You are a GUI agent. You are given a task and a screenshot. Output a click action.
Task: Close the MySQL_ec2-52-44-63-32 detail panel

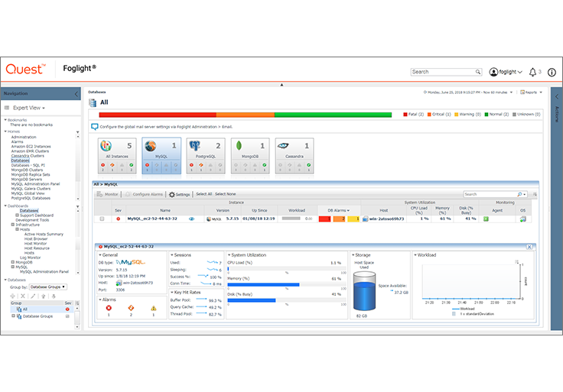529,247
